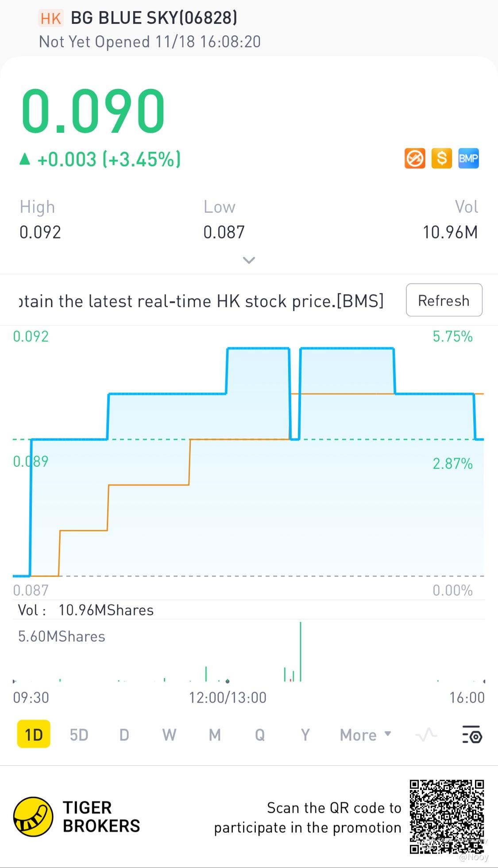Image resolution: width=498 pixels, height=868 pixels.
Task: Tap the promotion QR code
Action: click(x=446, y=817)
